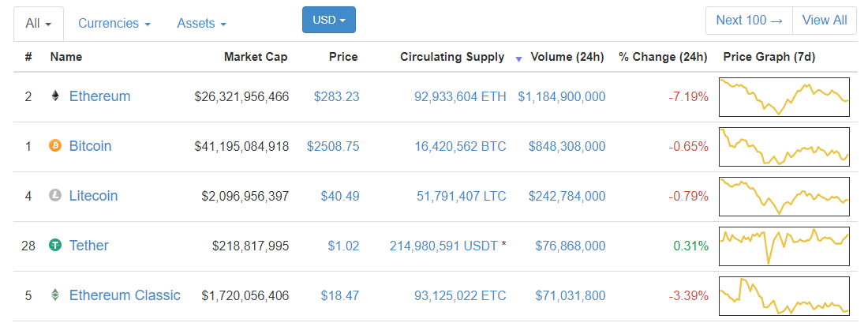Click the green Tether logo icon

pos(55,246)
